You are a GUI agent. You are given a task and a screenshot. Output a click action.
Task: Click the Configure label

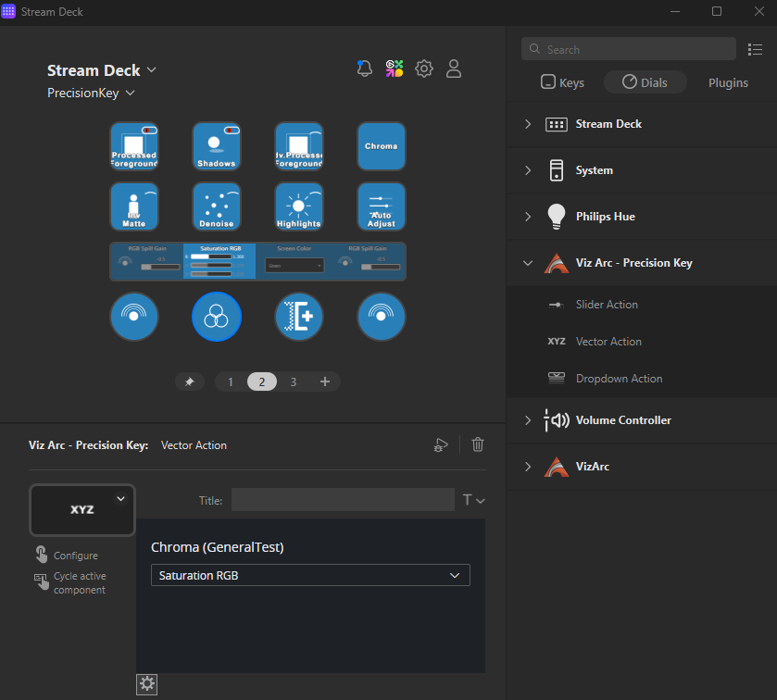[x=76, y=556]
